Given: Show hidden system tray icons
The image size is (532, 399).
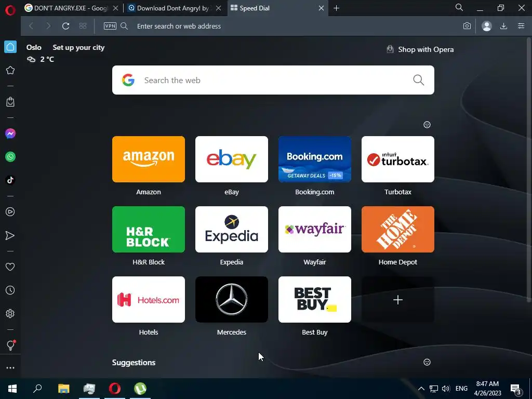Looking at the screenshot, I should (421, 389).
